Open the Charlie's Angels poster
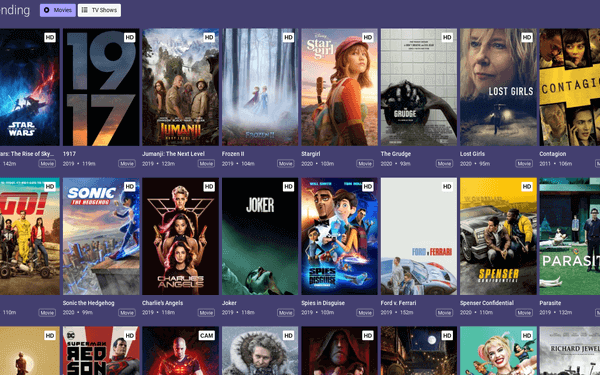The image size is (600, 375). [x=181, y=236]
